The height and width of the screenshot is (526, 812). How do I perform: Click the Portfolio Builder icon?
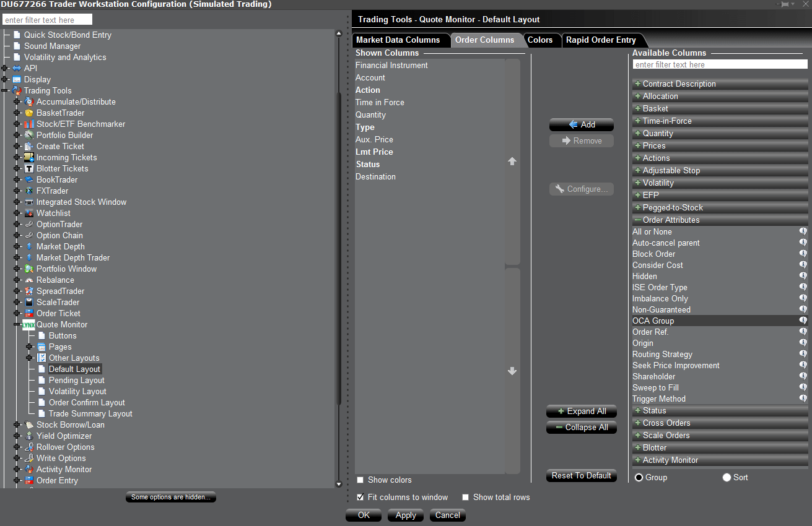click(28, 135)
